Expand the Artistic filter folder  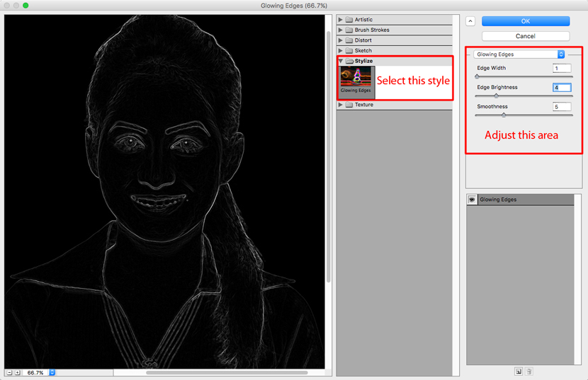pos(341,20)
